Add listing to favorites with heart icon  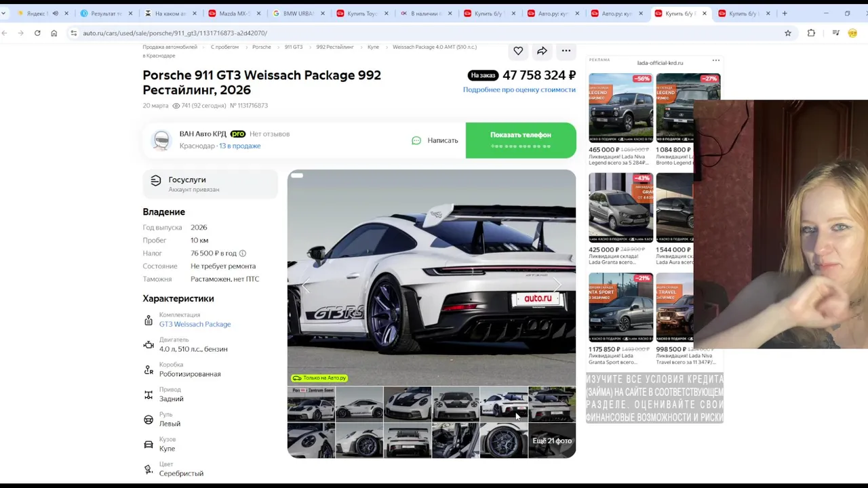[518, 51]
